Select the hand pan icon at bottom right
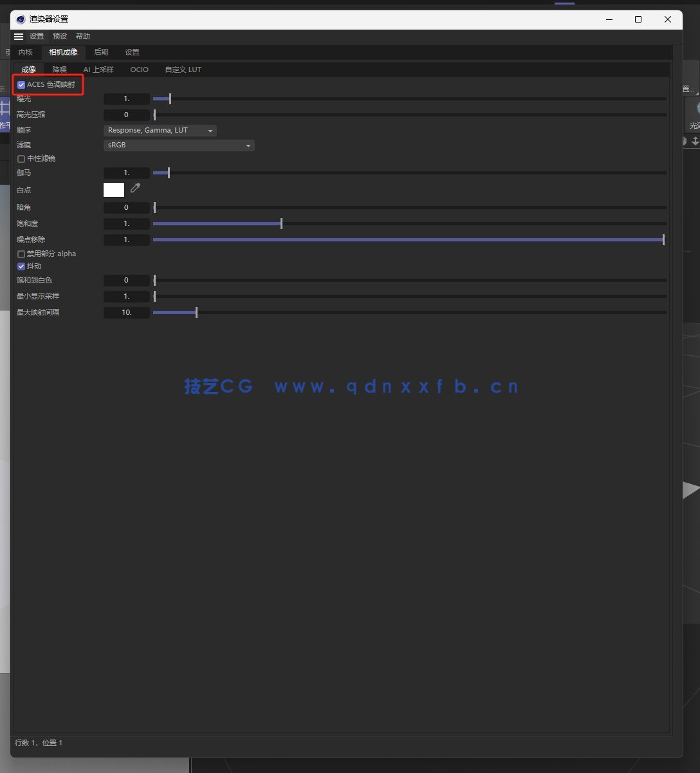The height and width of the screenshot is (773, 700). (x=684, y=140)
